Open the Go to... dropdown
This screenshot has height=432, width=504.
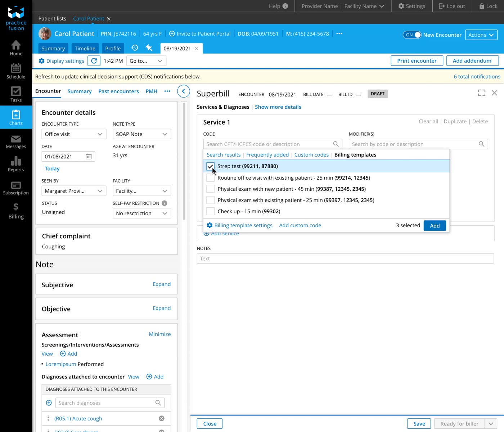click(146, 61)
